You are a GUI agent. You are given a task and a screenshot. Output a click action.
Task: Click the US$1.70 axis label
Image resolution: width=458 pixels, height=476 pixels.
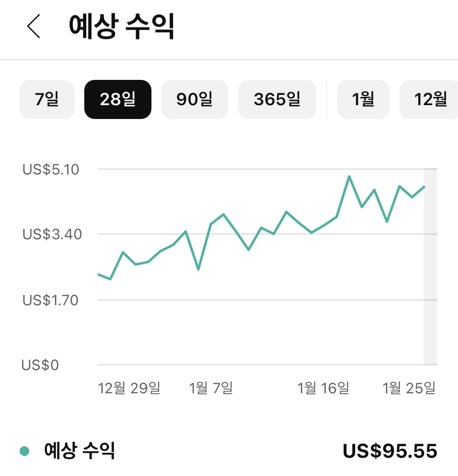[50, 300]
